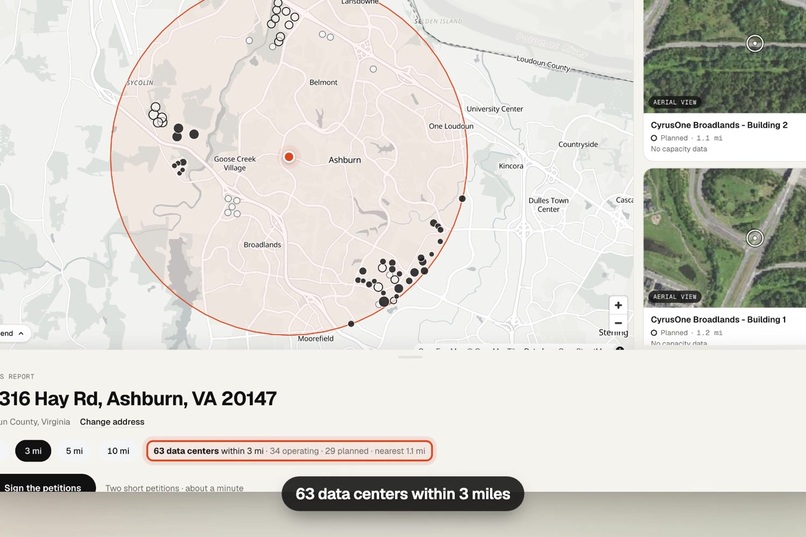Click the data center dot on circle's east edge

click(462, 199)
